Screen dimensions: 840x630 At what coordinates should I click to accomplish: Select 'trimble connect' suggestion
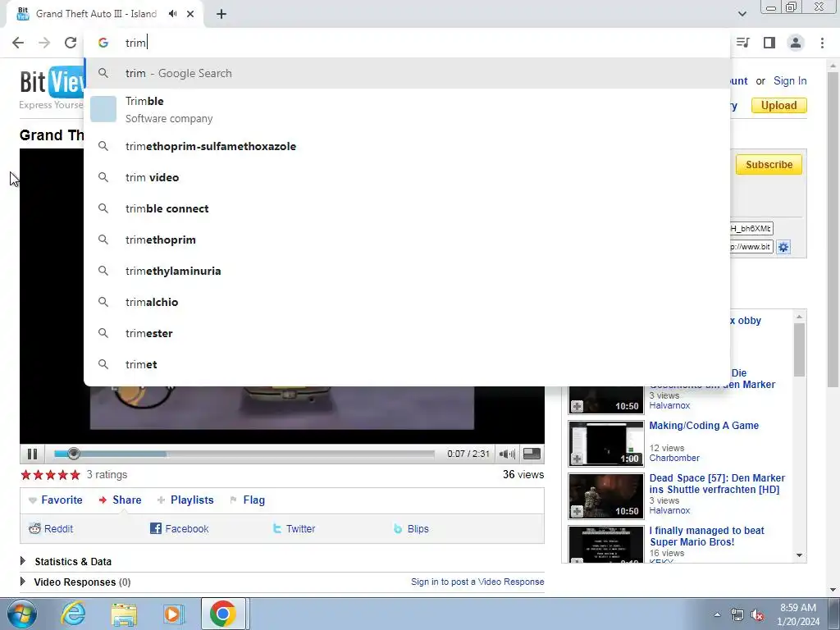(407, 208)
